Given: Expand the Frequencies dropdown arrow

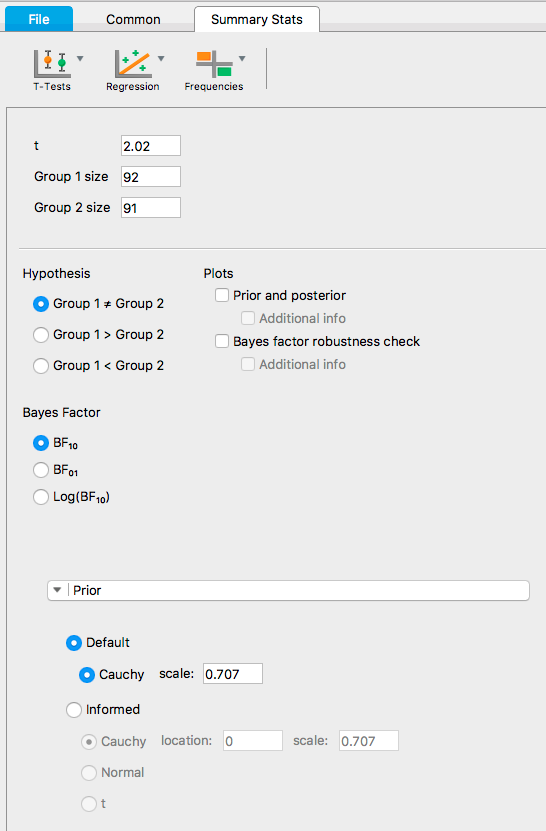Looking at the screenshot, I should (242, 58).
